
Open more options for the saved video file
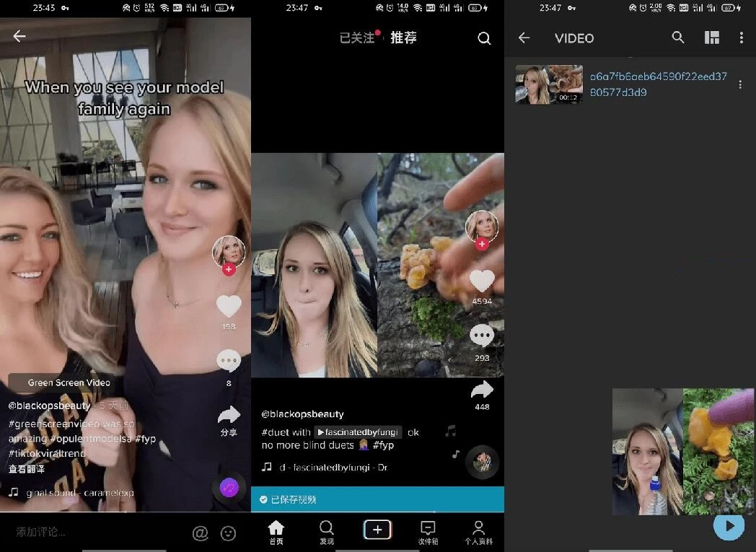(x=740, y=84)
